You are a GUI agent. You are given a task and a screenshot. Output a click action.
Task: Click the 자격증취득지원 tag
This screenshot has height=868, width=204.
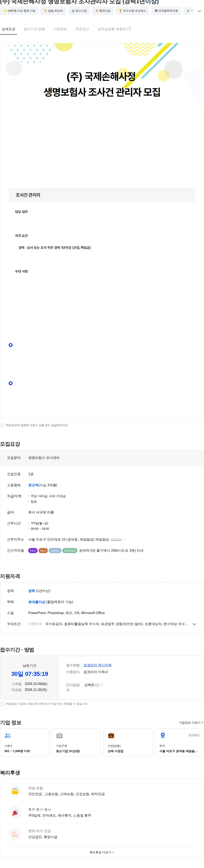pyautogui.click(x=166, y=11)
